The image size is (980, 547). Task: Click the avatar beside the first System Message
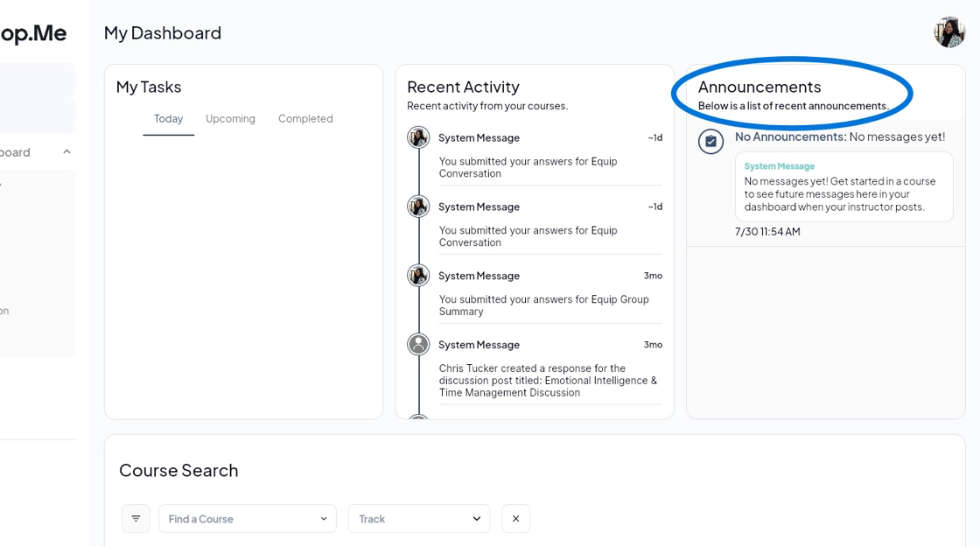(x=418, y=137)
